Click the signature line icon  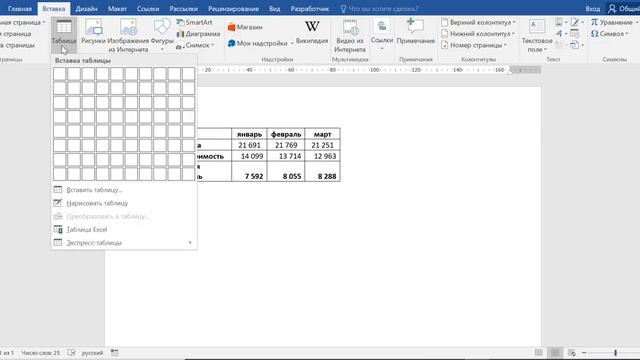(x=577, y=22)
